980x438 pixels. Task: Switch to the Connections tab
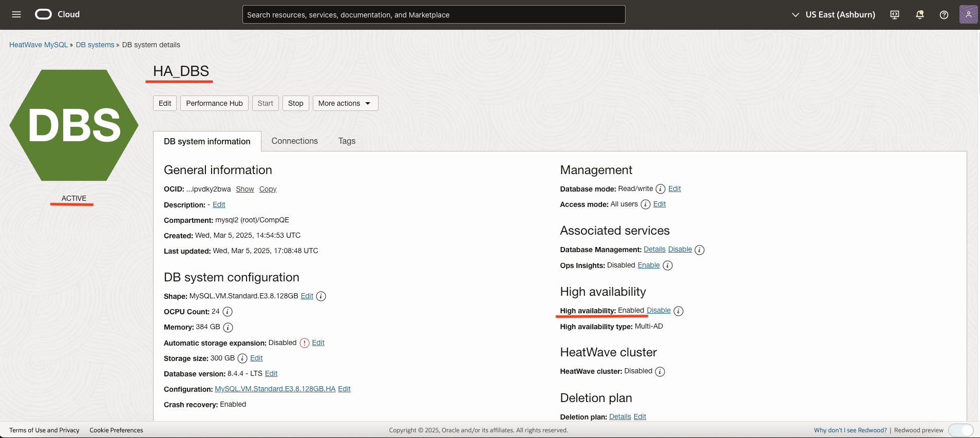click(x=294, y=141)
